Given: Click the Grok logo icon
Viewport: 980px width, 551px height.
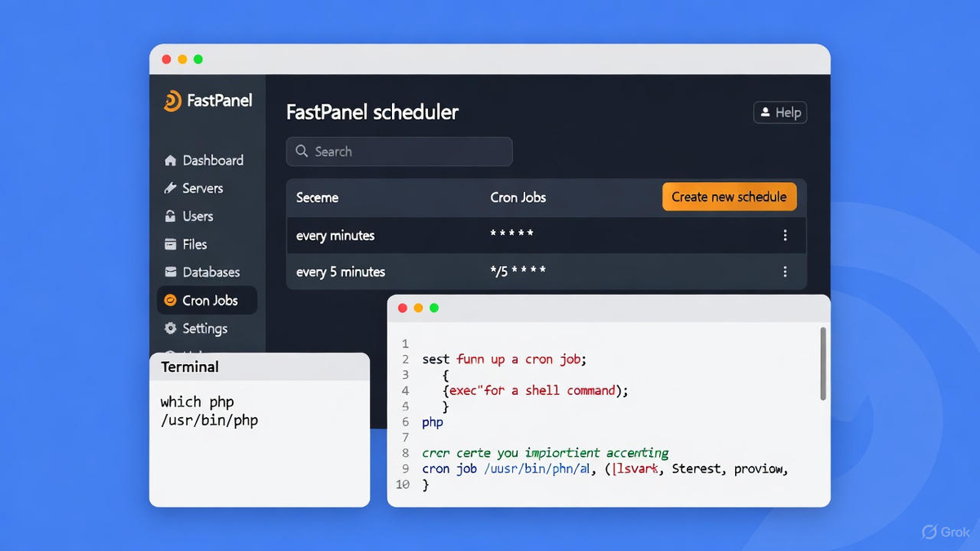Looking at the screenshot, I should click(929, 532).
